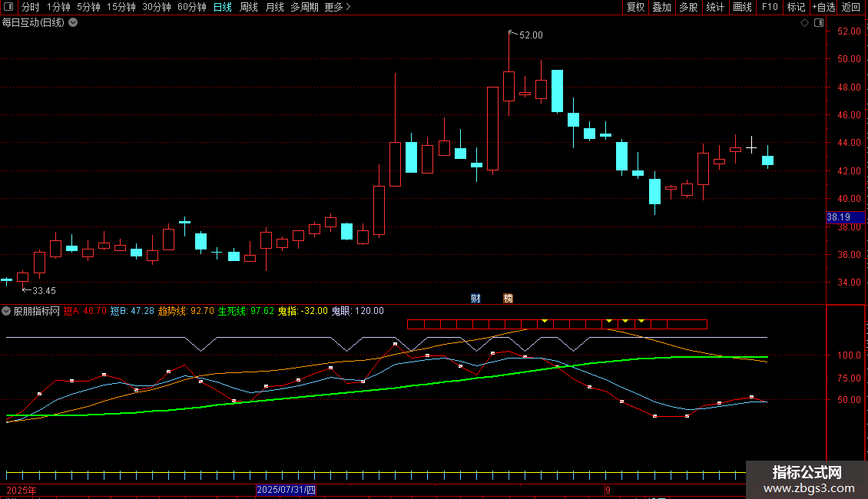Click the 榜 ranking marker icon
This screenshot has height=499, width=868.
(509, 298)
